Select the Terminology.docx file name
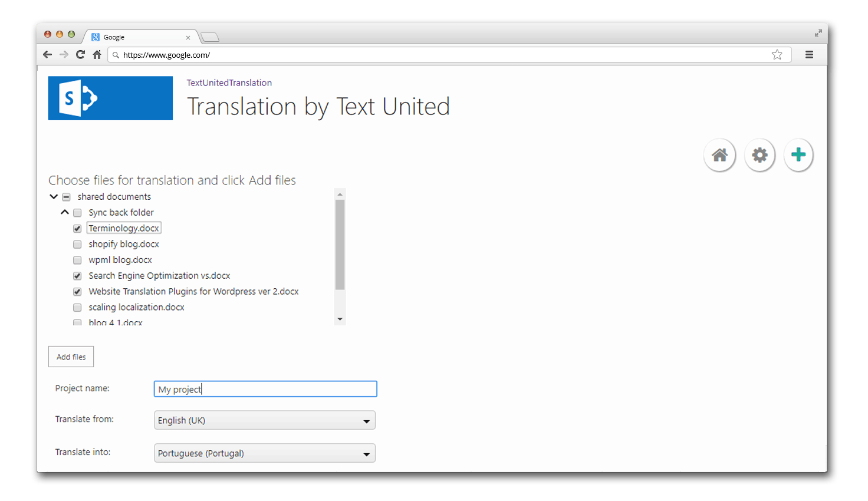Viewport: 868px width, 501px height. (124, 228)
